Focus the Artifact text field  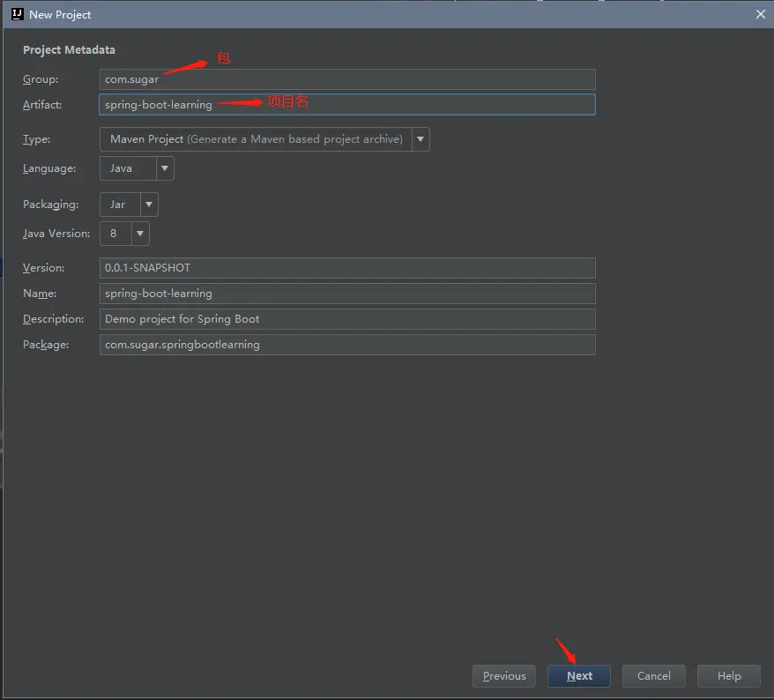(347, 105)
